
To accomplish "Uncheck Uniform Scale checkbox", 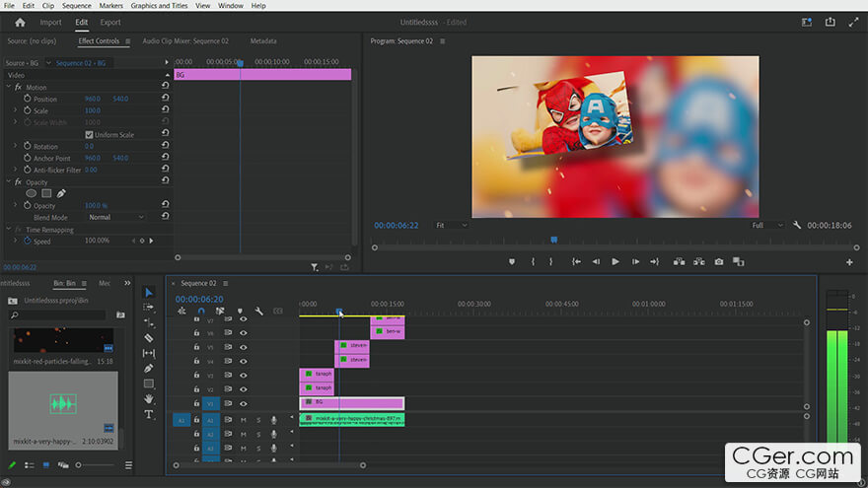I will [x=89, y=134].
